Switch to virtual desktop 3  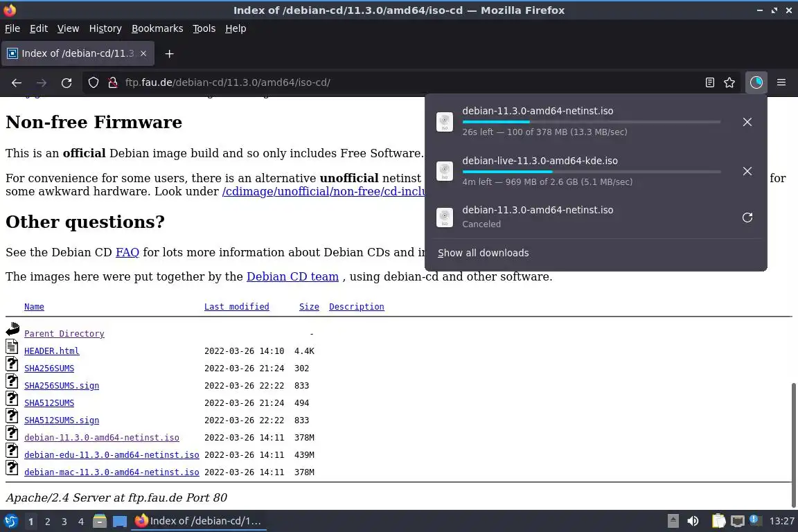click(64, 521)
